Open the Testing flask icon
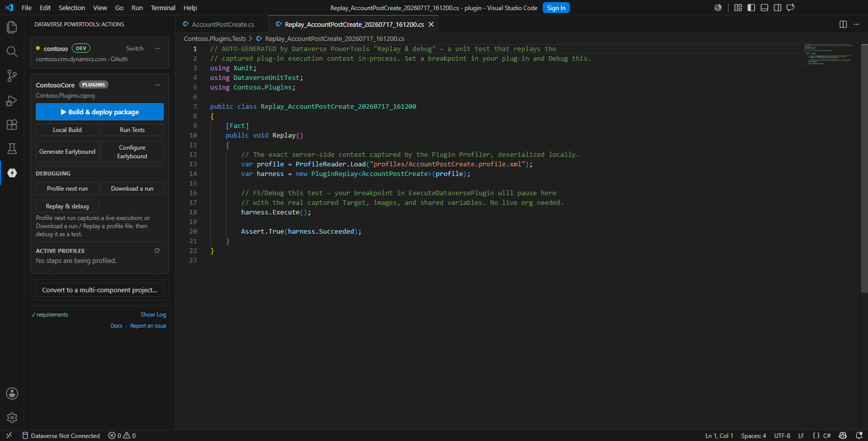 (12, 149)
